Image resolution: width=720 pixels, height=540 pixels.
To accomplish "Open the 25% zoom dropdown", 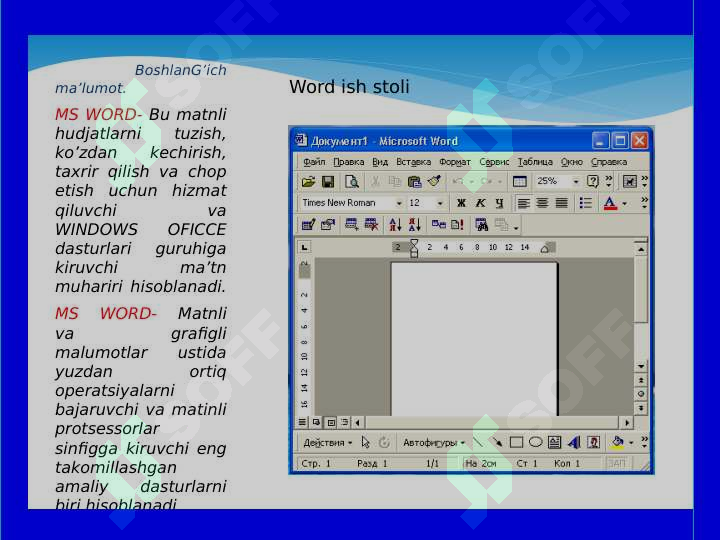I will pyautogui.click(x=576, y=182).
